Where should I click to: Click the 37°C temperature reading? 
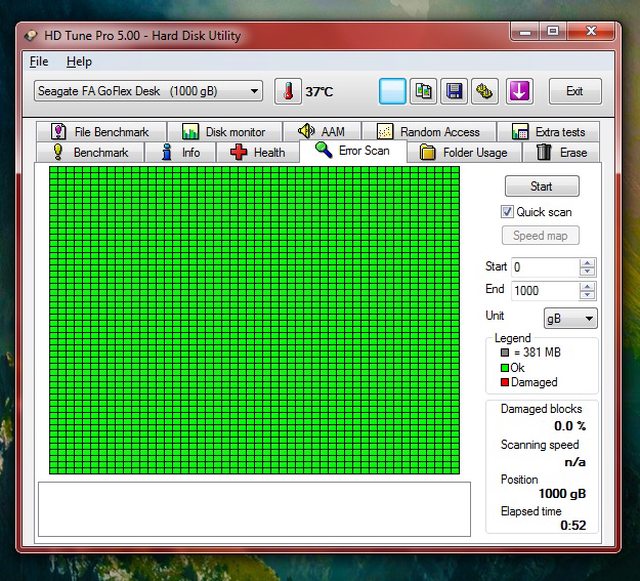pos(319,91)
